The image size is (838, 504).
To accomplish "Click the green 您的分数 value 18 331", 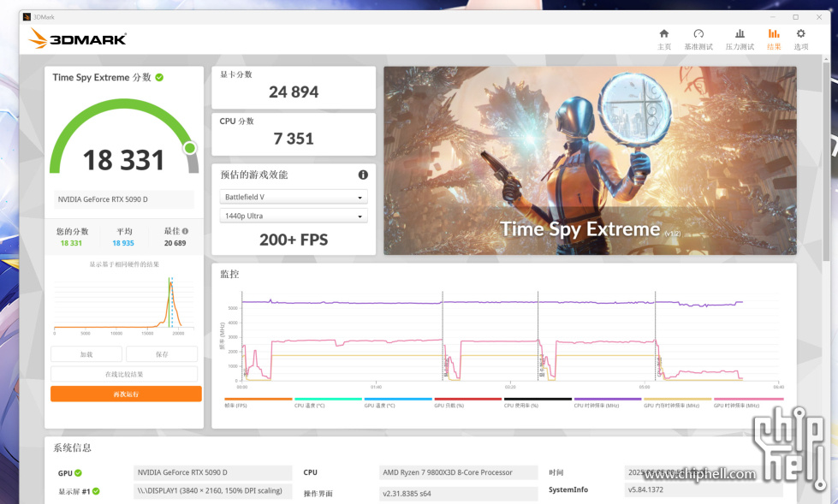I will point(71,243).
